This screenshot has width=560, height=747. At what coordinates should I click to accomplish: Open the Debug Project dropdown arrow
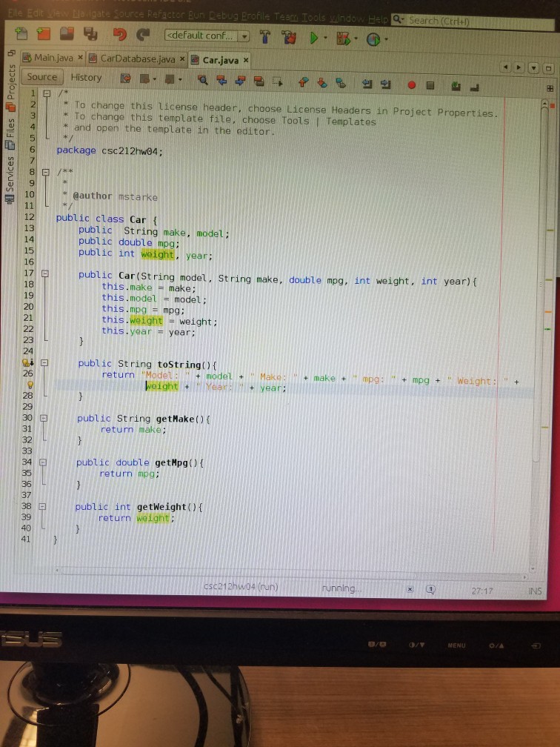click(356, 39)
